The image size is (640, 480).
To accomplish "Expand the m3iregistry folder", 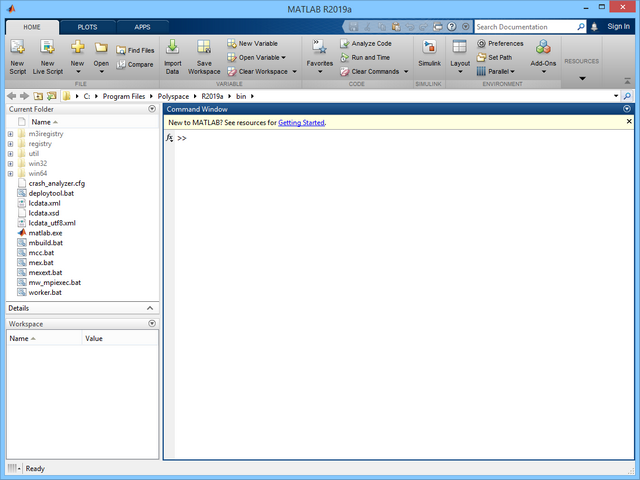I will [10, 134].
